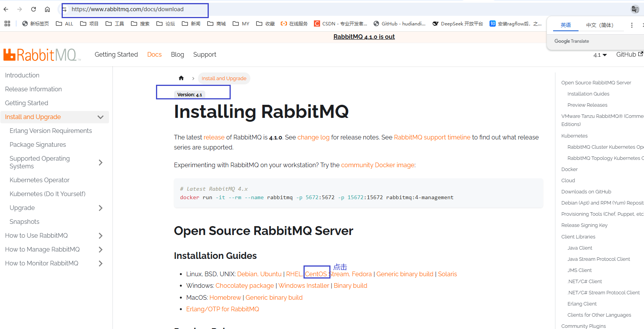
Task: Click the browser back arrow
Action: tap(6, 9)
